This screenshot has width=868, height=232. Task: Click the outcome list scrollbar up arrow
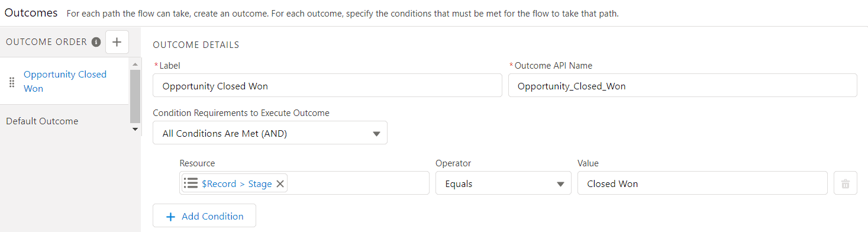click(x=135, y=63)
